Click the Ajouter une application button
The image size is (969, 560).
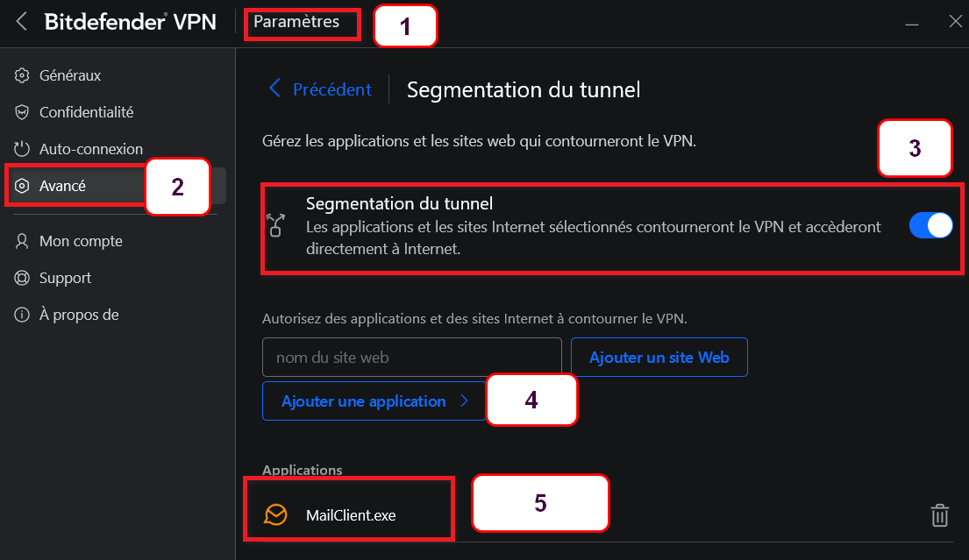click(364, 401)
